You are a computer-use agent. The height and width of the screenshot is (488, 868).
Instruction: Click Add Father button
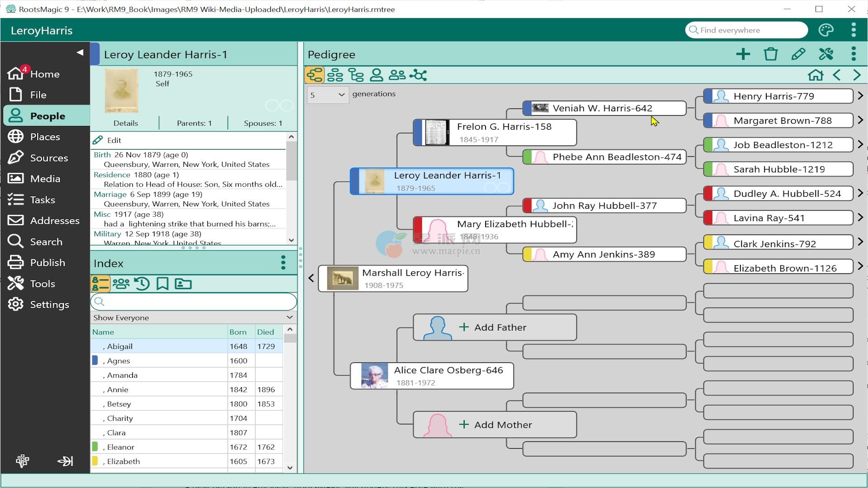495,327
